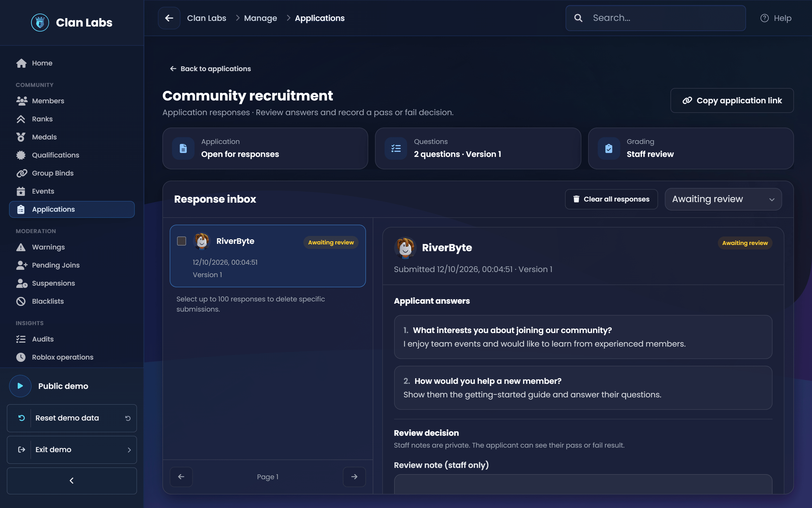Click the Public demo play icon
This screenshot has width=812, height=508.
point(20,386)
